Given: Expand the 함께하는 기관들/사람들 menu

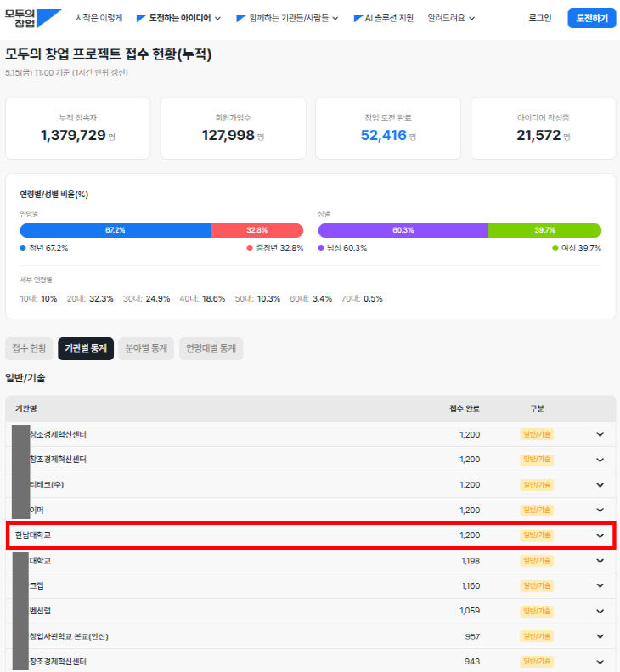Looking at the screenshot, I should [288, 18].
